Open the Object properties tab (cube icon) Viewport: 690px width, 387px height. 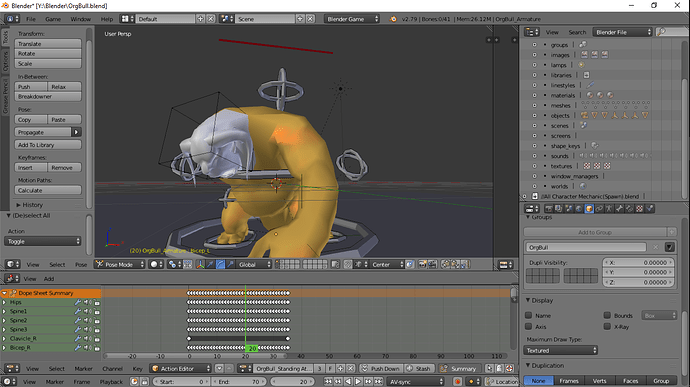click(589, 209)
